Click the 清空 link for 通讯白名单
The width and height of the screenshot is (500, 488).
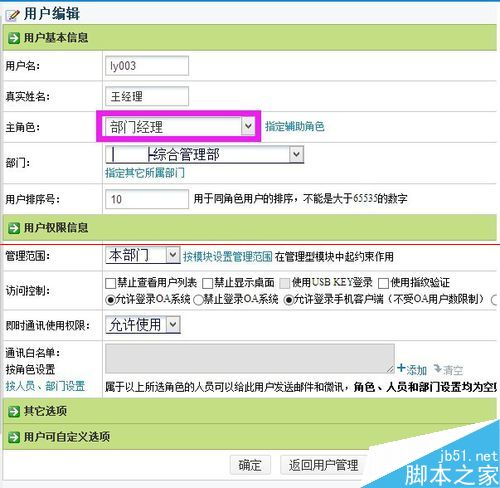point(453,370)
